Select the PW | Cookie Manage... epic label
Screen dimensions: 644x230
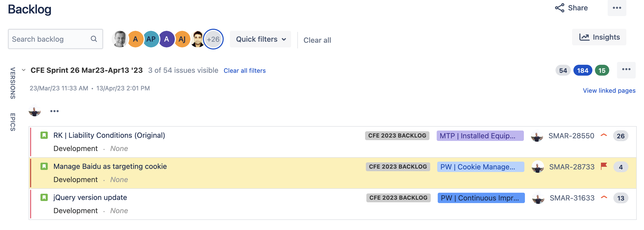tap(481, 167)
